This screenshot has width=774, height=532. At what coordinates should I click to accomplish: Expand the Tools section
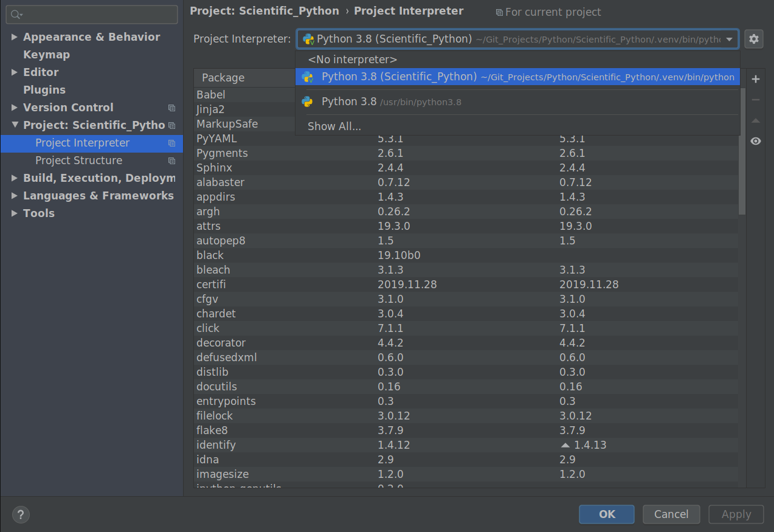(15, 213)
